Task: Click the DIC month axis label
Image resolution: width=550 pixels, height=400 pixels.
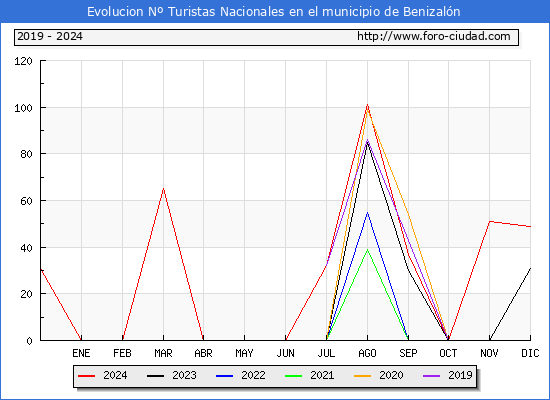Action: (530, 353)
